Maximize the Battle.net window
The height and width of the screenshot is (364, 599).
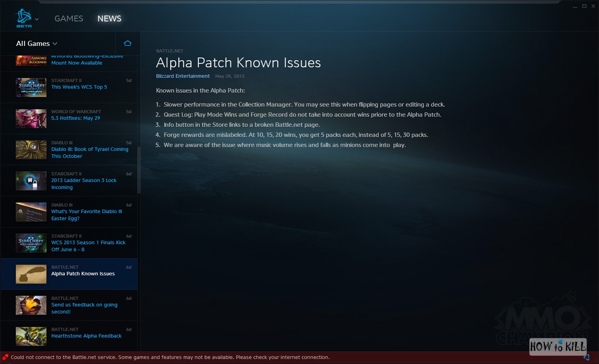pyautogui.click(x=584, y=6)
